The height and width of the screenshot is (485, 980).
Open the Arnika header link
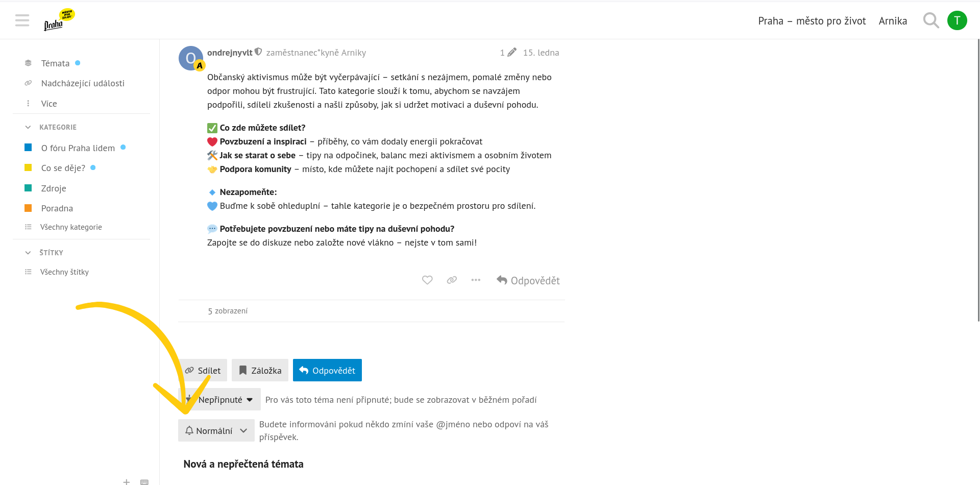point(893,21)
